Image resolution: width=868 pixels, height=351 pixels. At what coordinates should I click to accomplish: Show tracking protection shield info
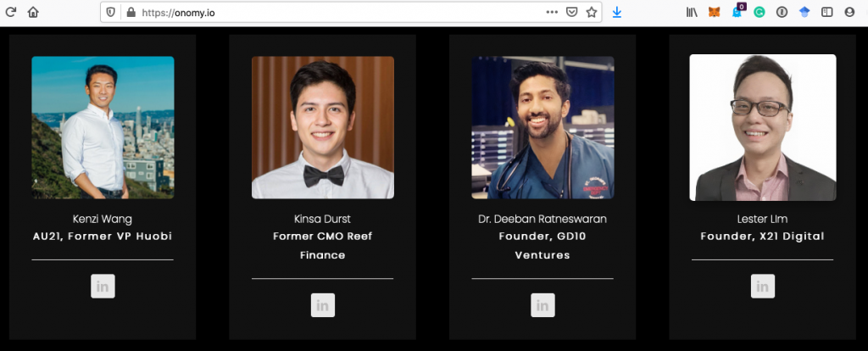click(x=111, y=12)
